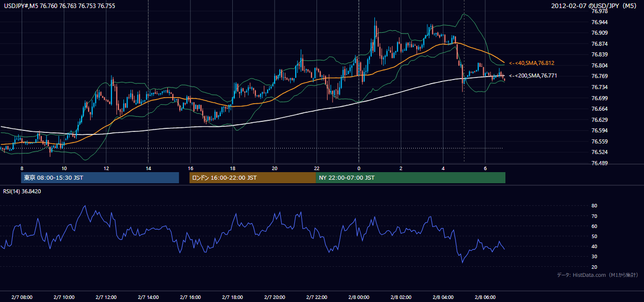This screenshot has height=302, width=644.
Task: Click the 2/7 22:00 time axis label
Action: click(316, 297)
